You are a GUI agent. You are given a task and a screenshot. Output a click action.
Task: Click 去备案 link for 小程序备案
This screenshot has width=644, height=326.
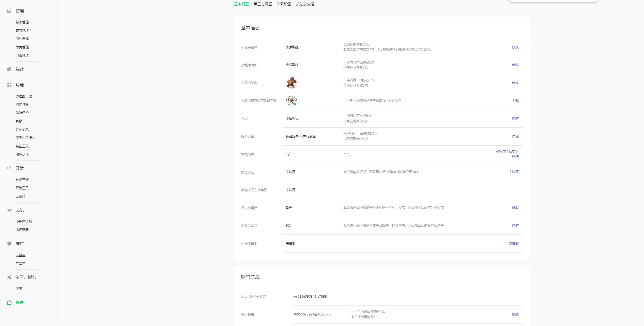click(513, 244)
